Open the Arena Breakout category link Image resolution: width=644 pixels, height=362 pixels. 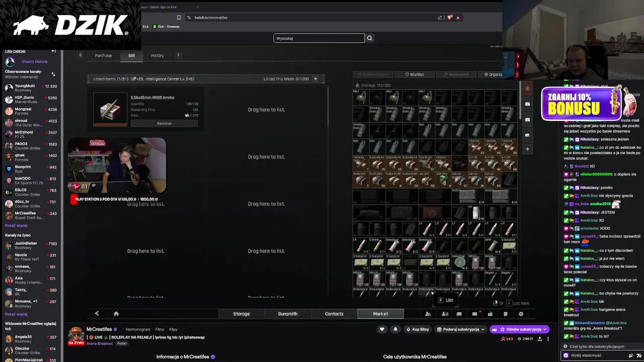click(x=100, y=343)
